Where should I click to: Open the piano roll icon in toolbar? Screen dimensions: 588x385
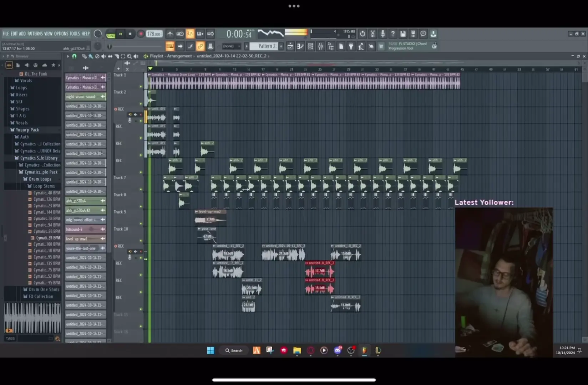(x=300, y=46)
